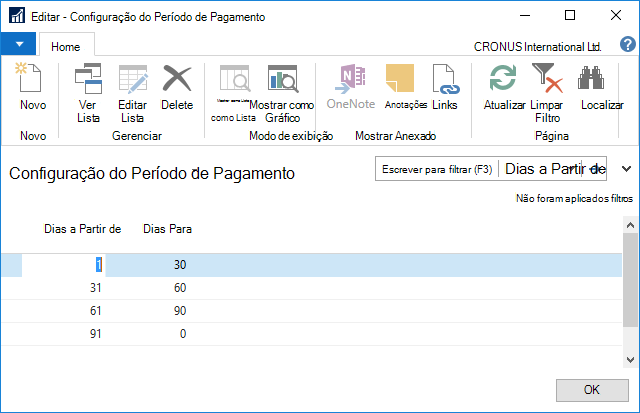
Task: Click Não foram aplicados filtros text
Action: pyautogui.click(x=574, y=198)
